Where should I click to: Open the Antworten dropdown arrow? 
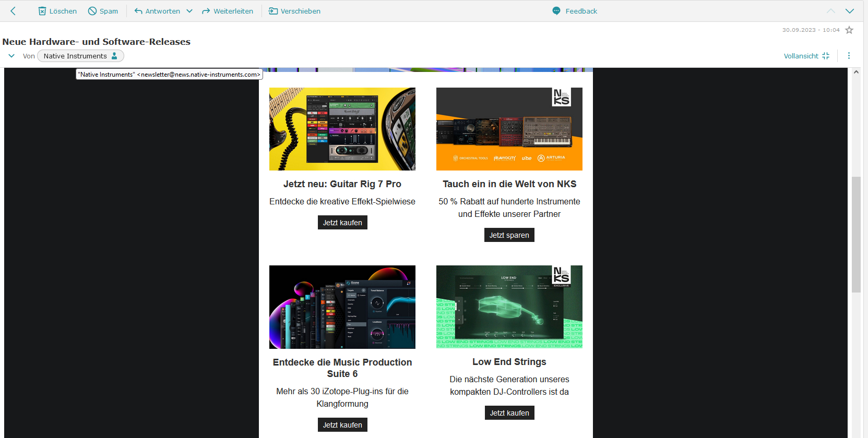[x=189, y=11]
